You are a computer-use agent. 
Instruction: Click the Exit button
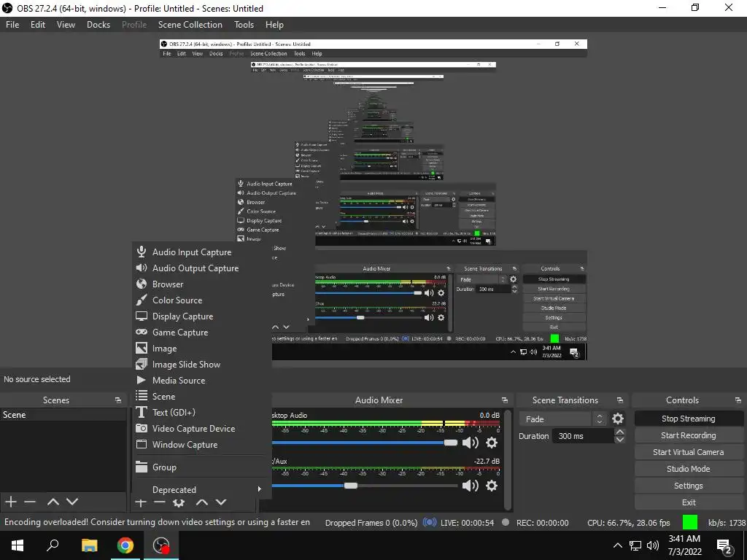[689, 502]
